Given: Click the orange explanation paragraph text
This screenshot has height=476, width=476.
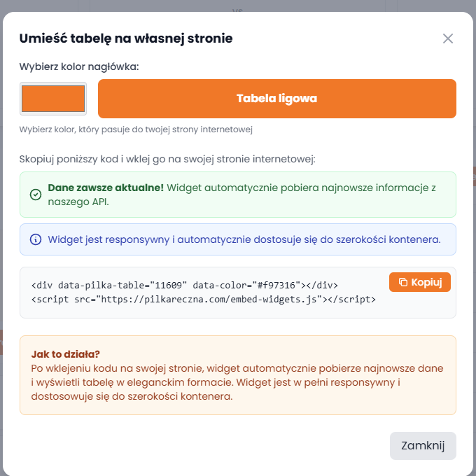Looking at the screenshot, I should tap(237, 382).
